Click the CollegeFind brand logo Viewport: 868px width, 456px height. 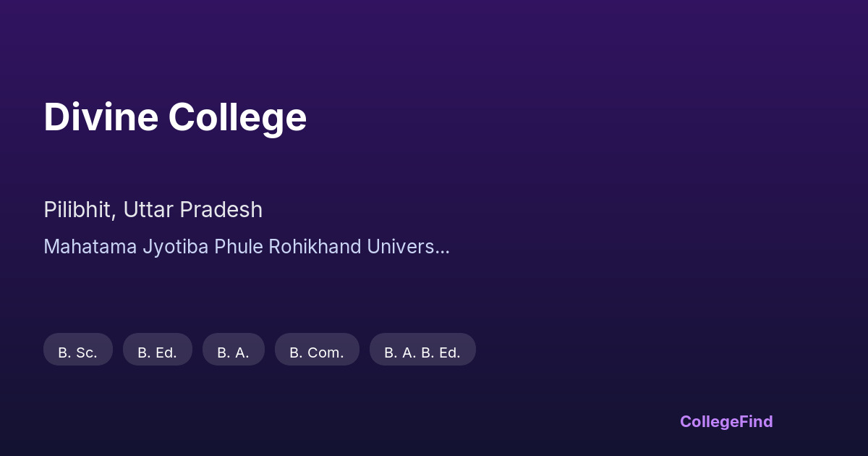point(726,421)
